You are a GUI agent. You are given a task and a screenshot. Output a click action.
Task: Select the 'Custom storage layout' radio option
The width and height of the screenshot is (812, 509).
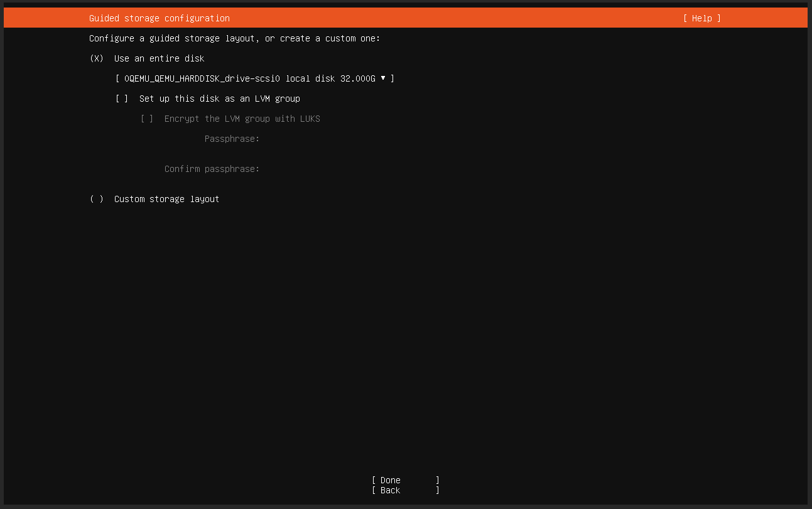[x=97, y=199]
